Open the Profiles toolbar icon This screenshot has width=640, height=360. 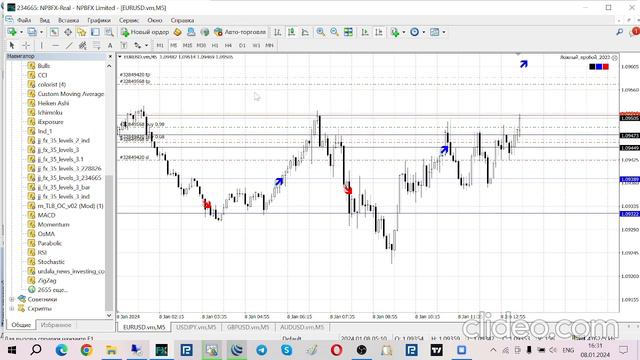31,32
